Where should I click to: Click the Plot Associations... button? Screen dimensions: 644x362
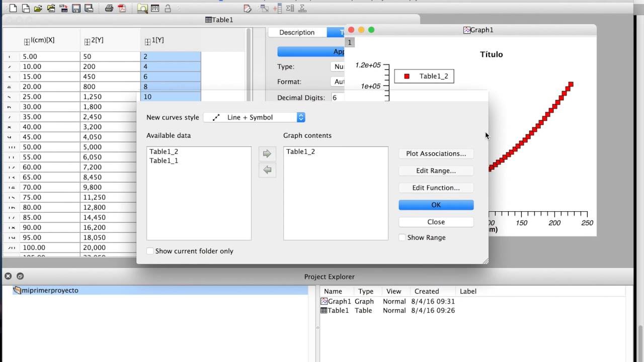pyautogui.click(x=436, y=153)
